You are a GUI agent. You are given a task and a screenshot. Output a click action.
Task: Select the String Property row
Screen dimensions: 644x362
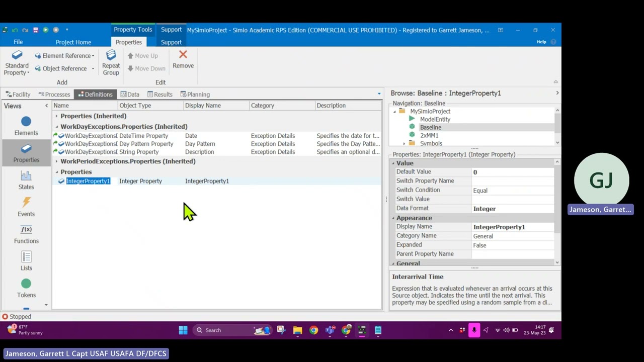click(x=217, y=152)
